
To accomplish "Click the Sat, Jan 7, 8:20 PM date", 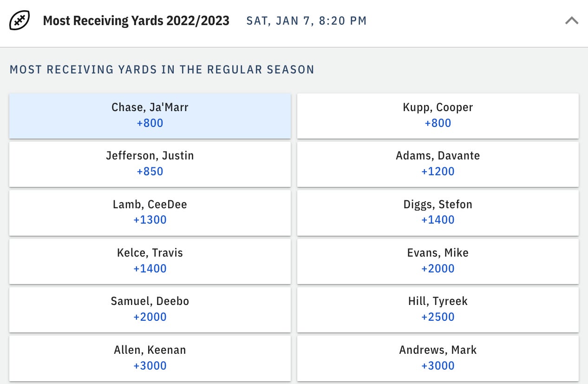I will coord(307,21).
